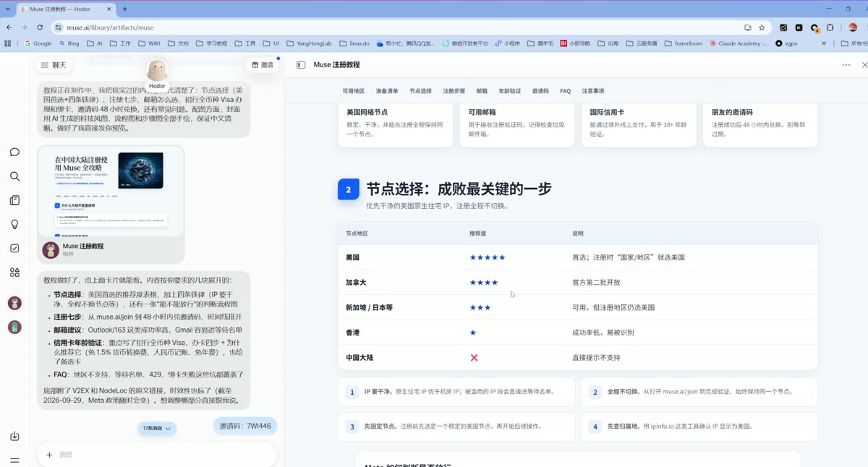Open the linux.do bookmark folder
Viewport: 868px width, 467px height.
click(x=354, y=43)
